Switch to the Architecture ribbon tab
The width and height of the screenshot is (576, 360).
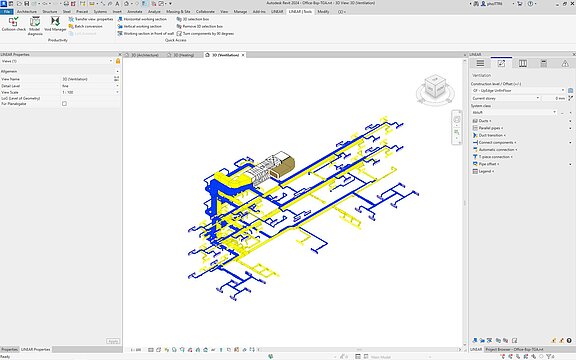(27, 12)
